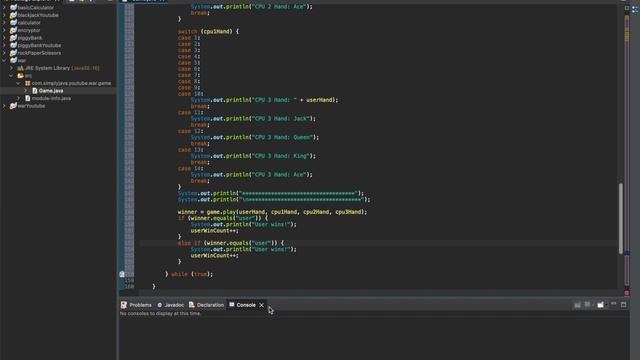Select Game.java in the package explorer
This screenshot has height=360, width=640.
click(51, 91)
